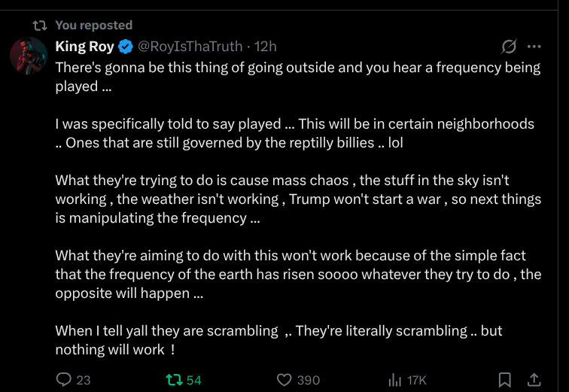Open the three-dot More menu
Viewport: 569px width, 392px height.
[534, 47]
